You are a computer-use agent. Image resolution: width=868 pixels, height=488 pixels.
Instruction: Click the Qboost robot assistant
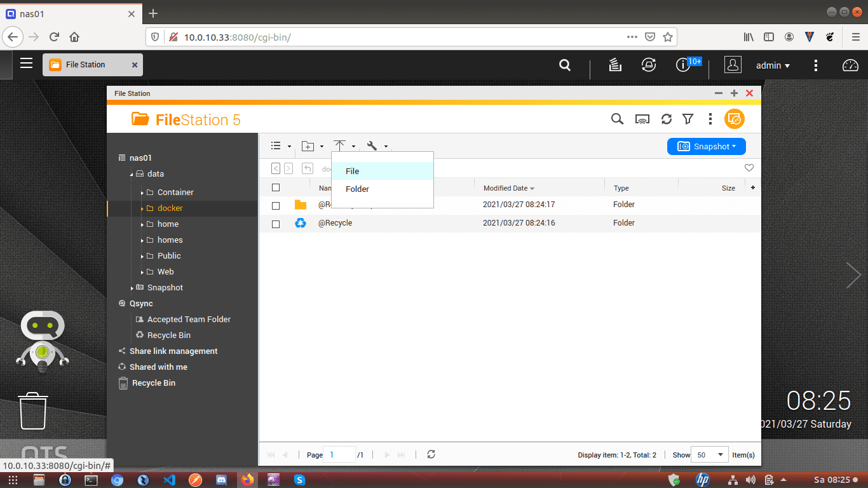coord(43,341)
